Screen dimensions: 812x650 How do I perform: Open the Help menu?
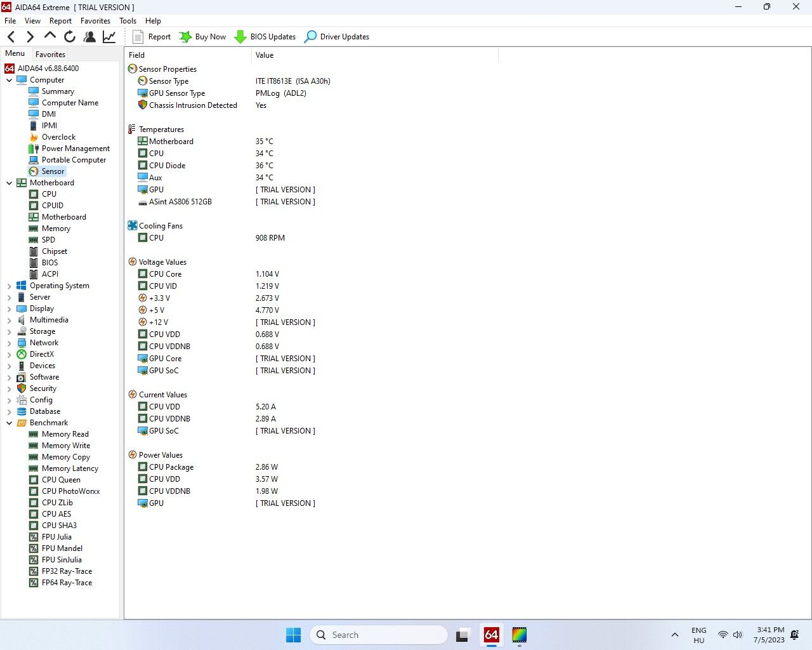point(153,21)
